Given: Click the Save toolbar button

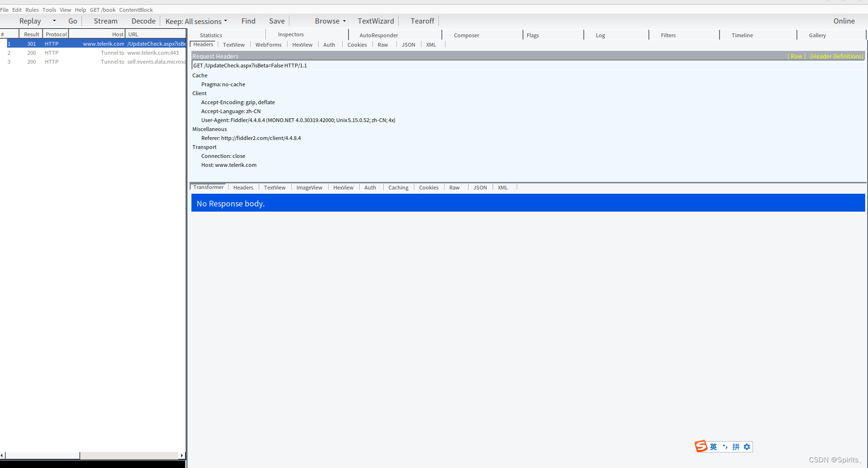Looking at the screenshot, I should pos(277,21).
